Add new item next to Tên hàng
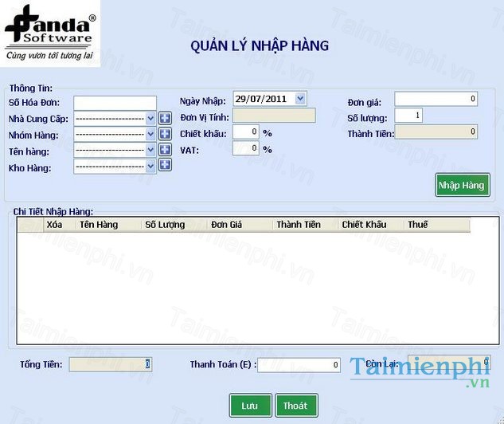Screen dimensions: 504x424 point(165,149)
